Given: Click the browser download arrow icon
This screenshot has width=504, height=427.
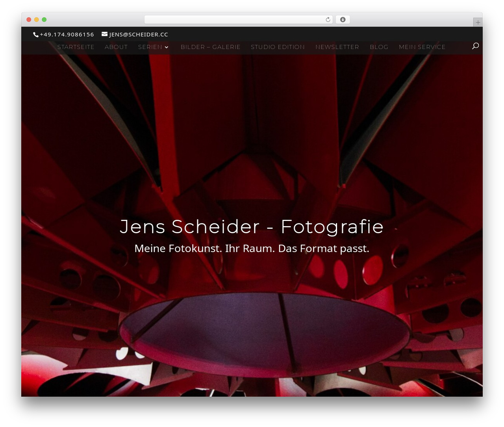Looking at the screenshot, I should 343,20.
